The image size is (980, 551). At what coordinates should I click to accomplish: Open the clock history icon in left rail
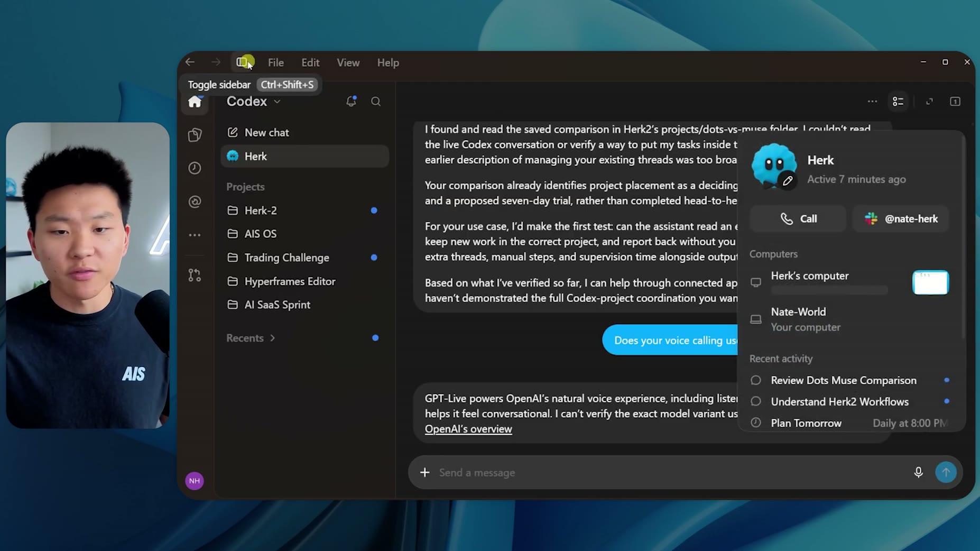point(195,168)
